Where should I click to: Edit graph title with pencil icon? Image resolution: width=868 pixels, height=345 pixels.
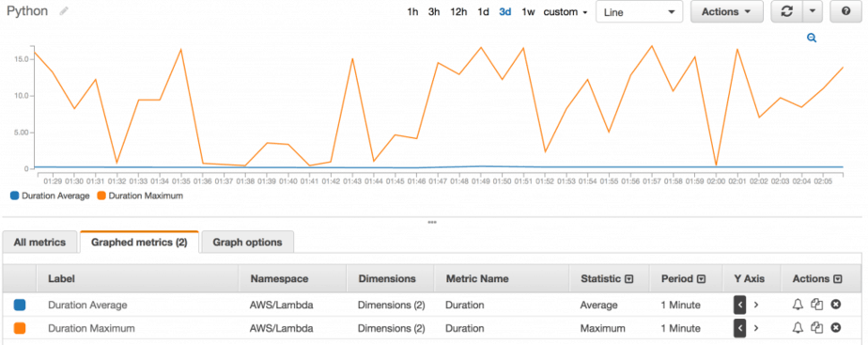click(x=64, y=11)
